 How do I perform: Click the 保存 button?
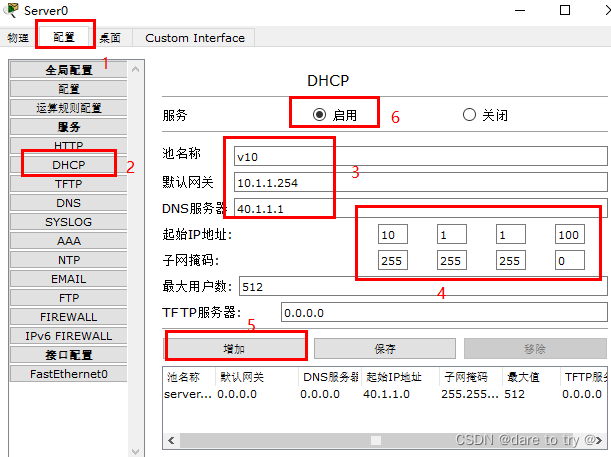point(385,348)
